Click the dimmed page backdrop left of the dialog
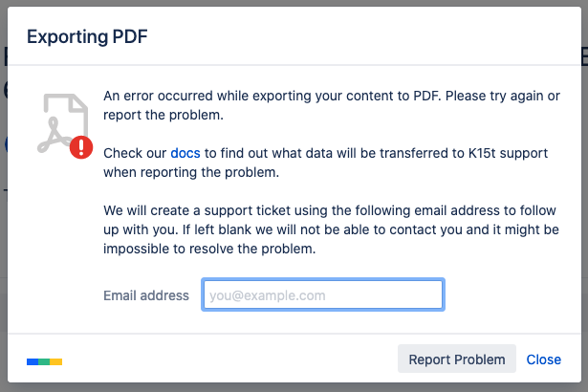This screenshot has height=392, width=588. pos(3,239)
